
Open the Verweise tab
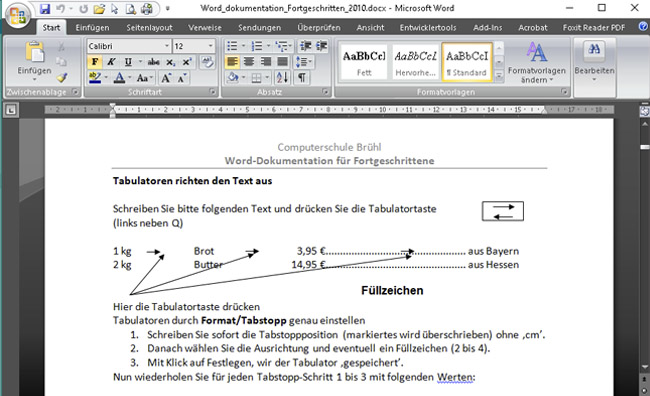click(x=205, y=28)
